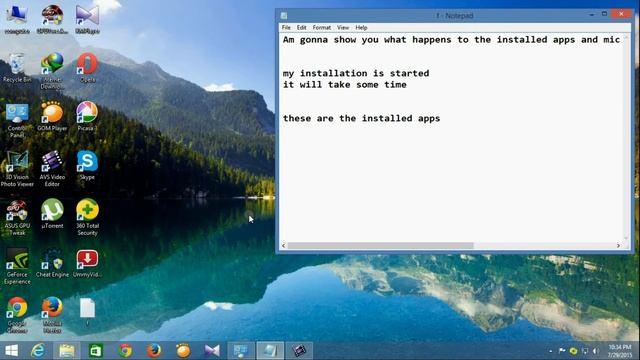Viewport: 640px width, 360px height.
Task: Click Notepad's title bar system menu icon
Action: coord(284,16)
